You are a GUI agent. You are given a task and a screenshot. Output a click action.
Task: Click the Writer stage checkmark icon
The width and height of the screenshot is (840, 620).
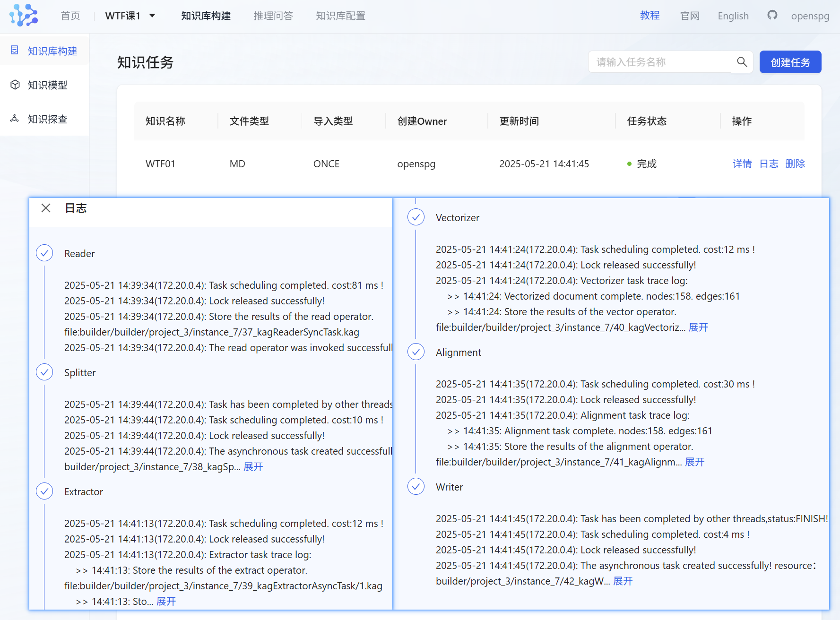click(x=416, y=486)
